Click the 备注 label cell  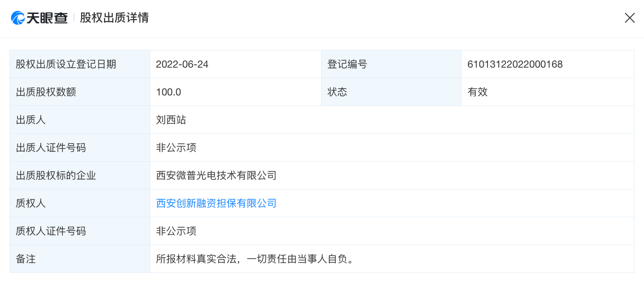click(x=26, y=259)
